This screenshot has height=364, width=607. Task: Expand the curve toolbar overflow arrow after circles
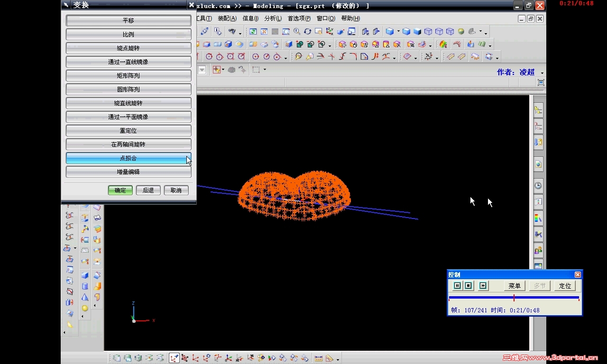click(286, 57)
